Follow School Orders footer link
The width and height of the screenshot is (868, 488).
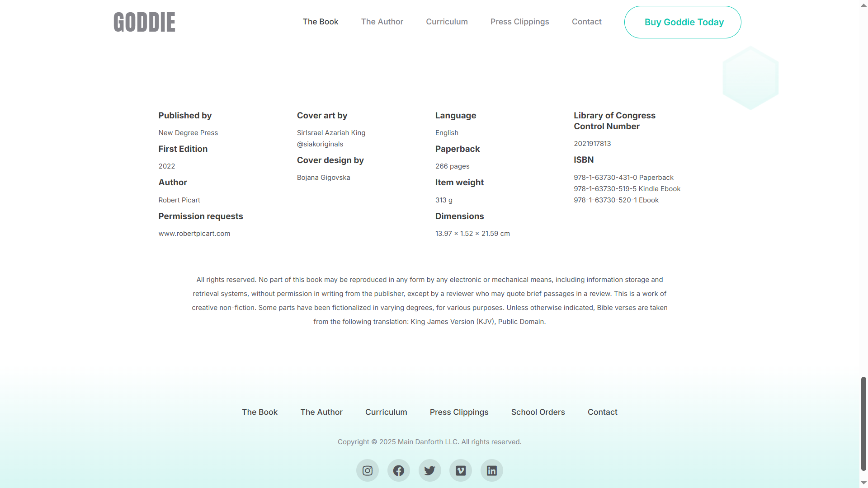coord(538,412)
